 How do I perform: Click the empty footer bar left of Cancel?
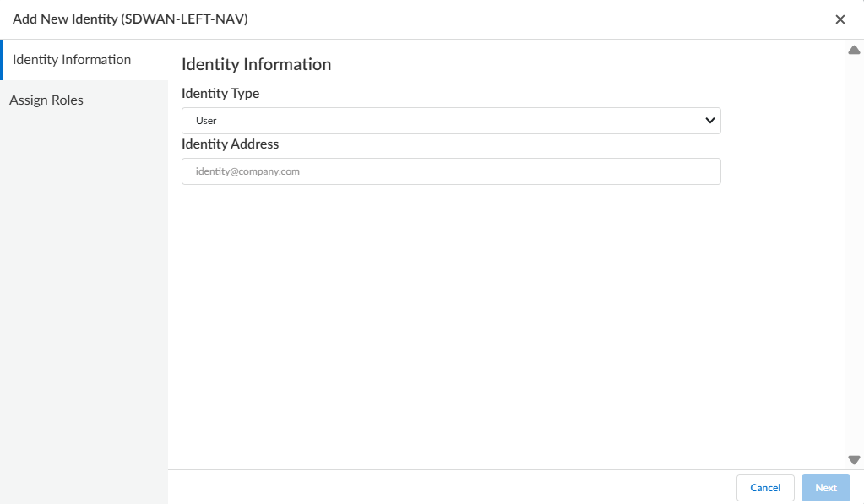(x=448, y=487)
